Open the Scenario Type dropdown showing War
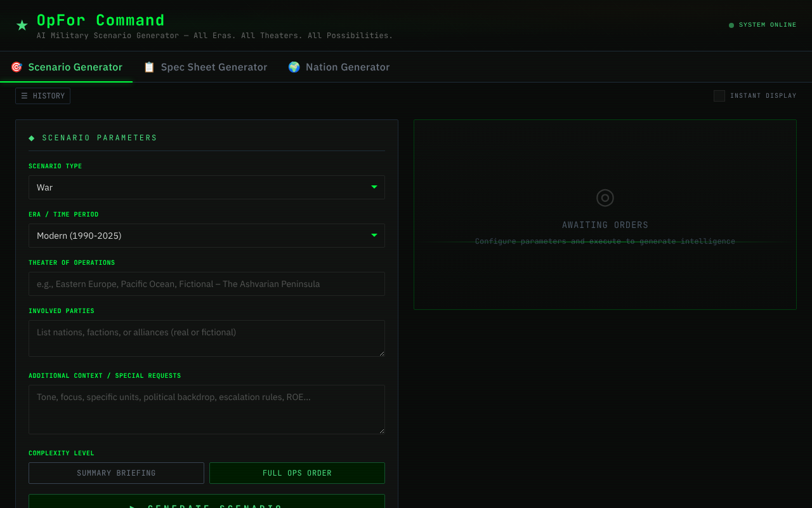The width and height of the screenshot is (812, 508). pos(206,187)
